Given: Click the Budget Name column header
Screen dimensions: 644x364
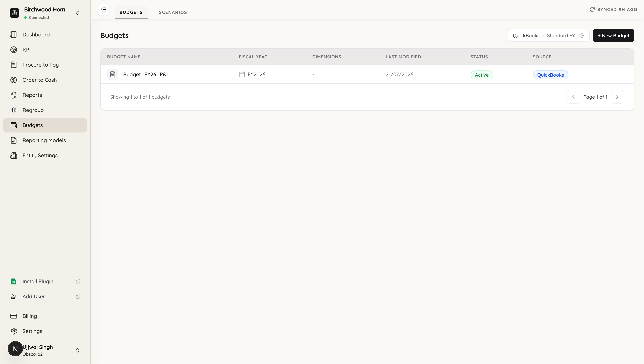Looking at the screenshot, I should pyautogui.click(x=124, y=57).
